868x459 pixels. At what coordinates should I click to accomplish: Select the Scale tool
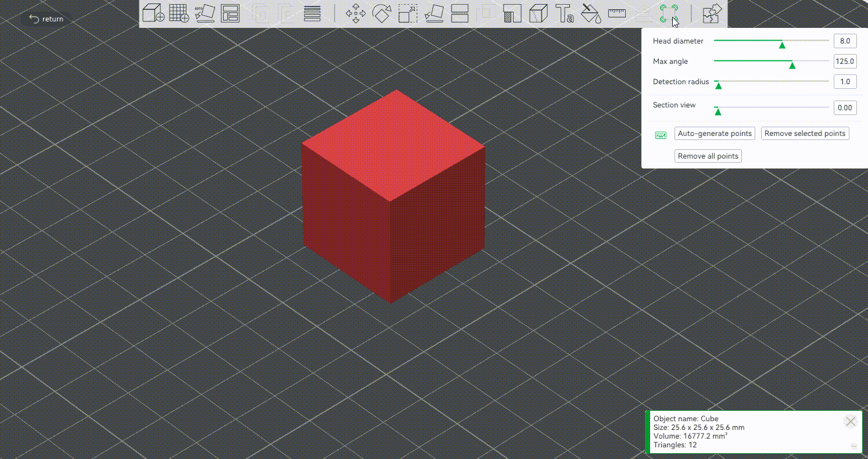(x=408, y=13)
